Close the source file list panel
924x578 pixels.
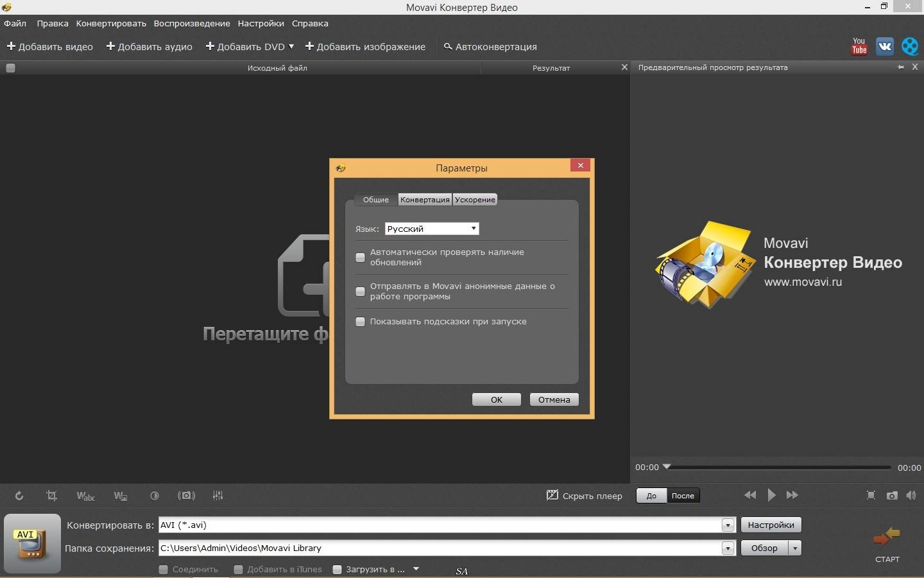pos(624,67)
